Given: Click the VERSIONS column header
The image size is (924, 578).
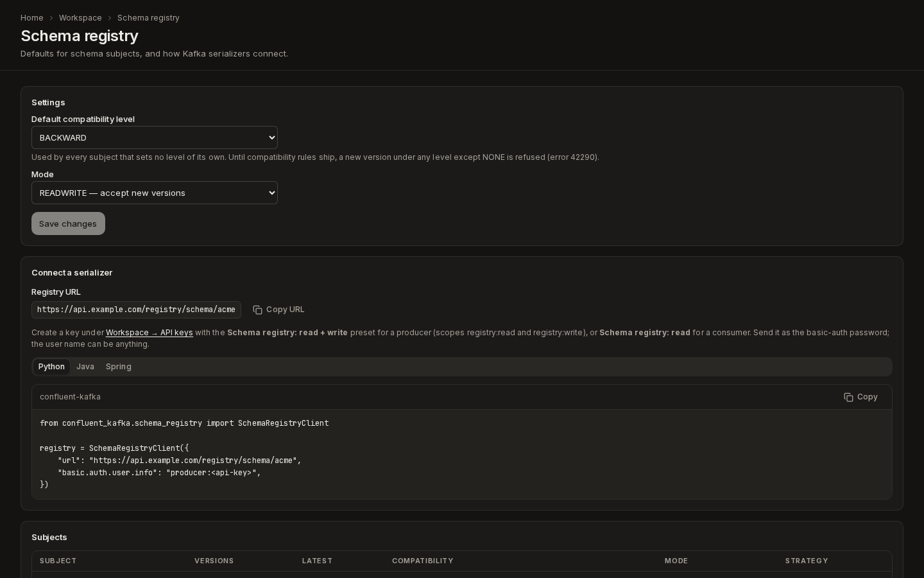Looking at the screenshot, I should 214,561.
